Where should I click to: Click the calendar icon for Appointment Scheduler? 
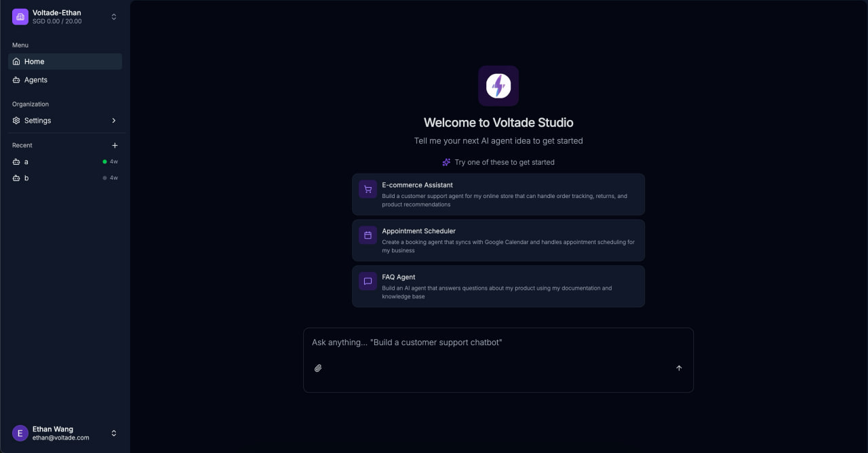[x=368, y=236]
